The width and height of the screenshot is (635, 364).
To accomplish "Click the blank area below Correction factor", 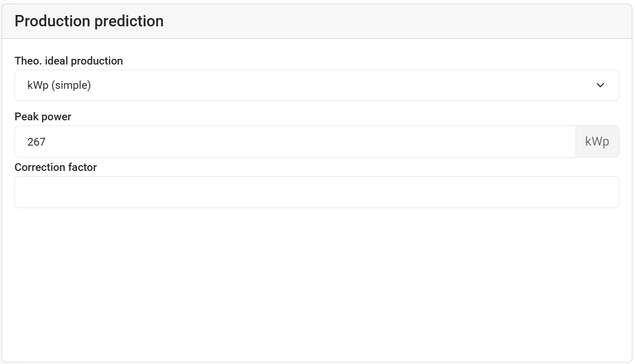I will pyautogui.click(x=316, y=284).
